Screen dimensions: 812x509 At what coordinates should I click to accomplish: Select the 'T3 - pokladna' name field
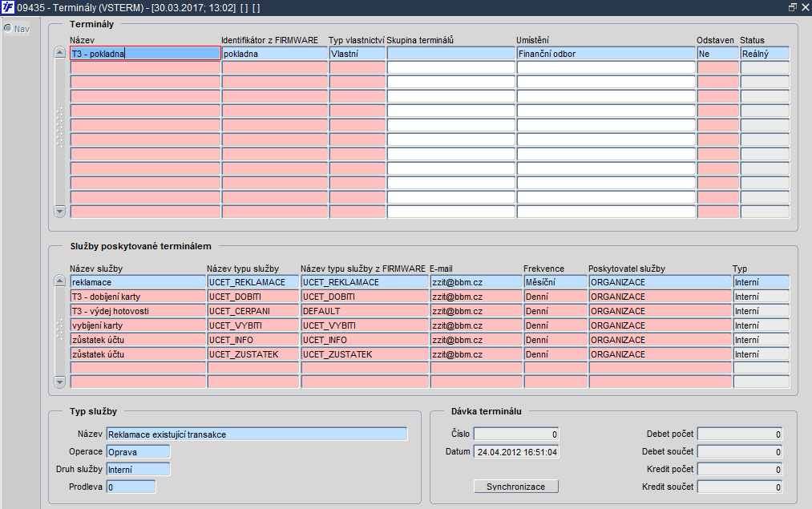pos(146,54)
